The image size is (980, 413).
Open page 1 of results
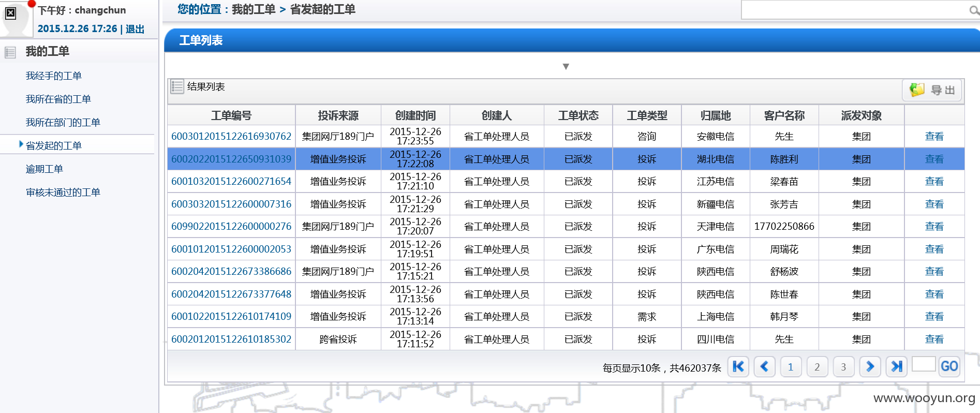click(x=791, y=367)
